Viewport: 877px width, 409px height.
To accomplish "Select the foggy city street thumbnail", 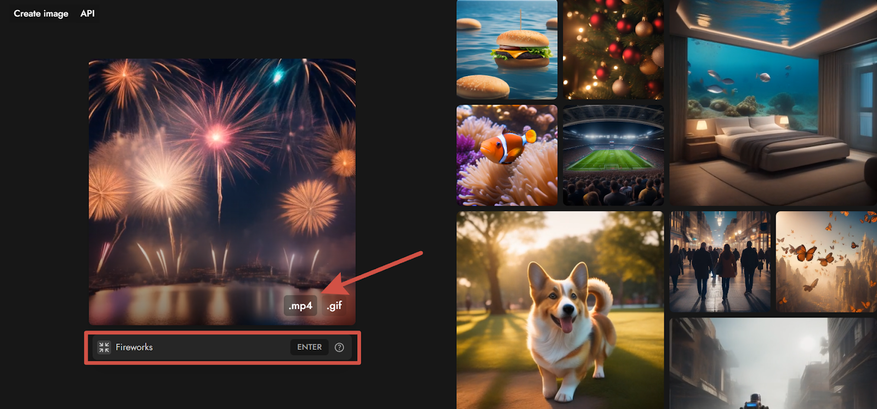I will 773,364.
